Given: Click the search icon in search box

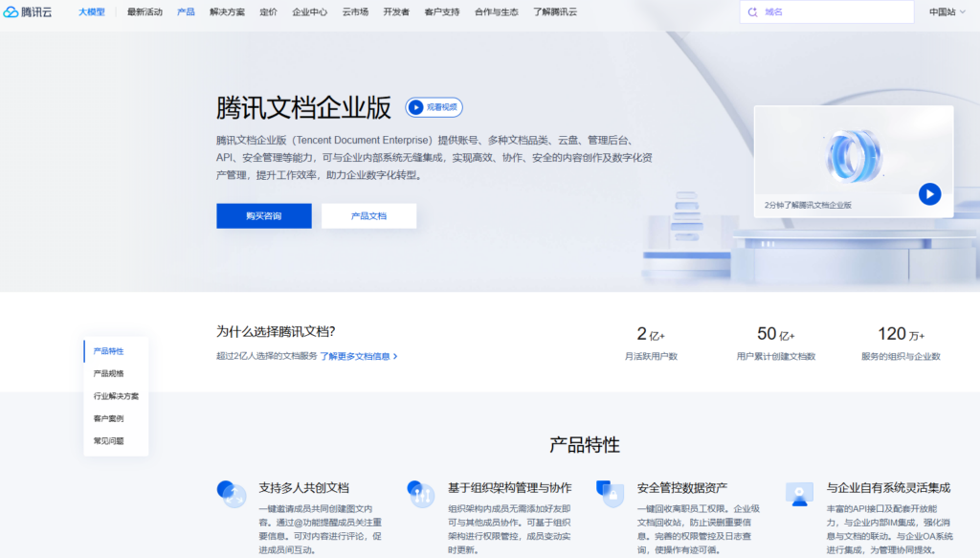Looking at the screenshot, I should [x=752, y=11].
